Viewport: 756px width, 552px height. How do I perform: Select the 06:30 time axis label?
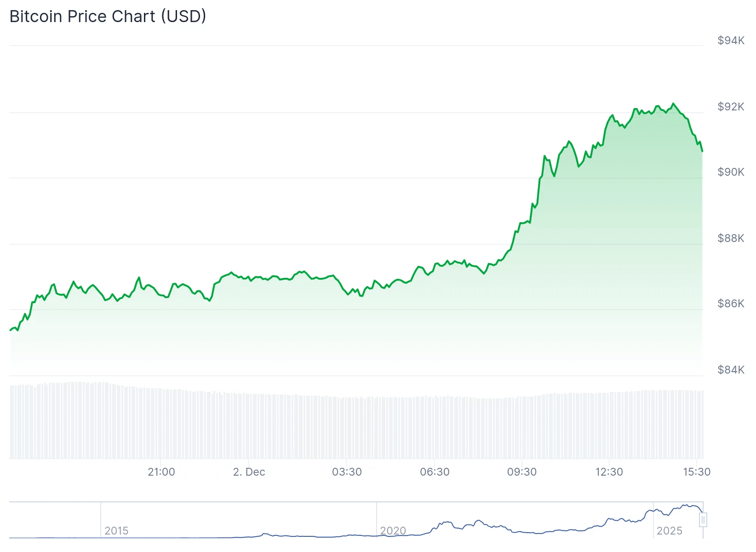[435, 472]
